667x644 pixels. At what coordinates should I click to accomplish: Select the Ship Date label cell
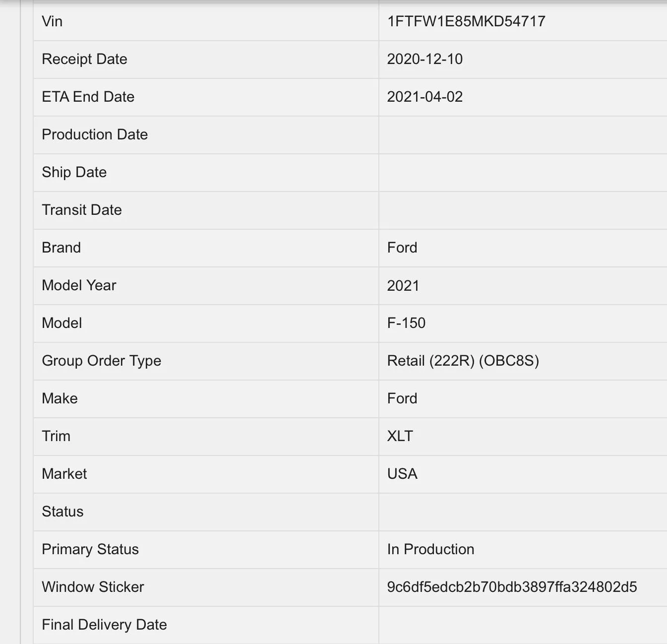coord(74,172)
